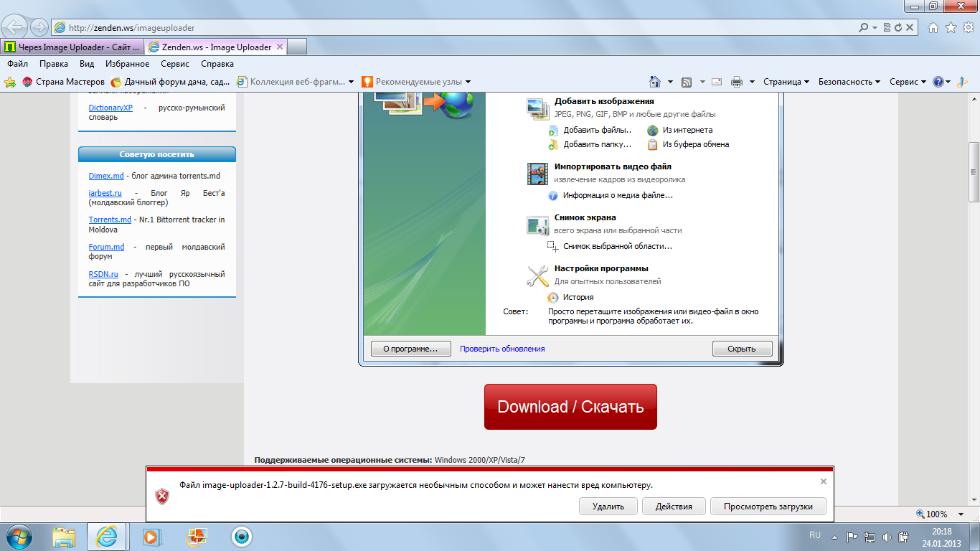This screenshot has width=980, height=551.
Task: Click Действия in download bar
Action: coord(674,507)
